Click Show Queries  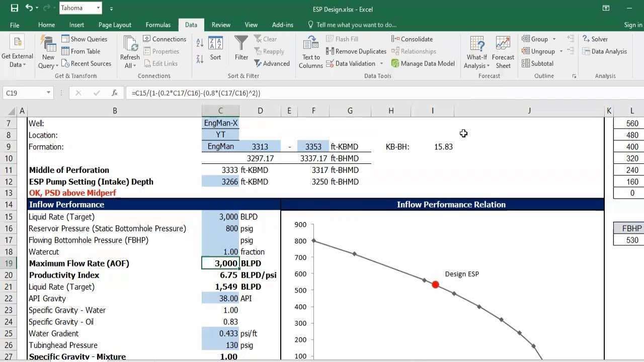[84, 39]
